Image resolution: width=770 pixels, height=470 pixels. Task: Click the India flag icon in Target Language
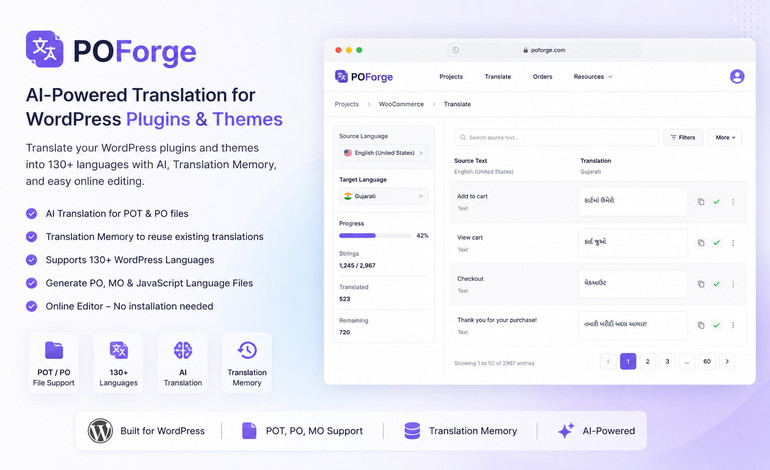[x=348, y=196]
